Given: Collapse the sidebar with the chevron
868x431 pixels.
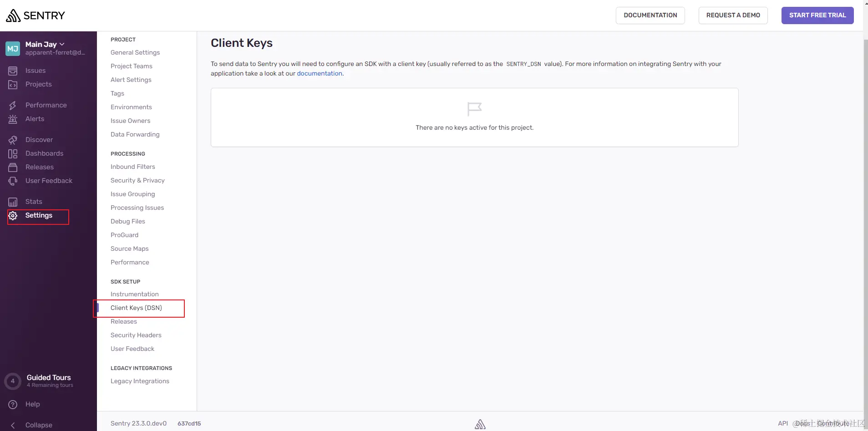Looking at the screenshot, I should pos(13,425).
